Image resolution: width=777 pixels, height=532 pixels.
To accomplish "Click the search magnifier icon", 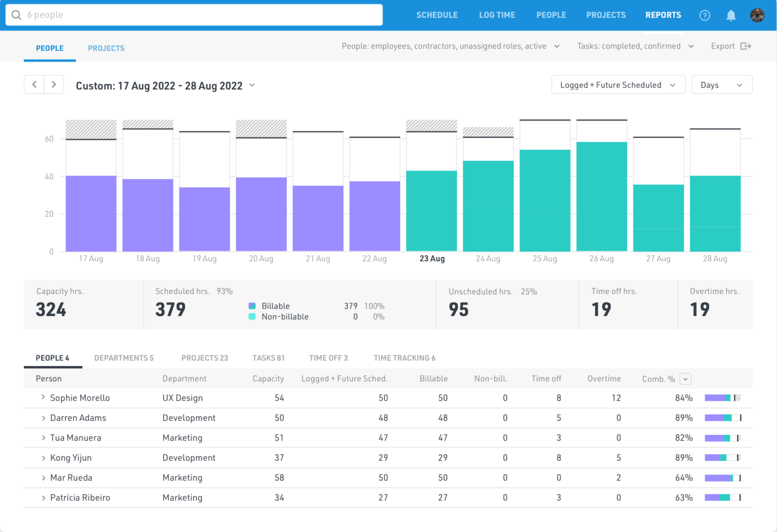I will click(16, 15).
